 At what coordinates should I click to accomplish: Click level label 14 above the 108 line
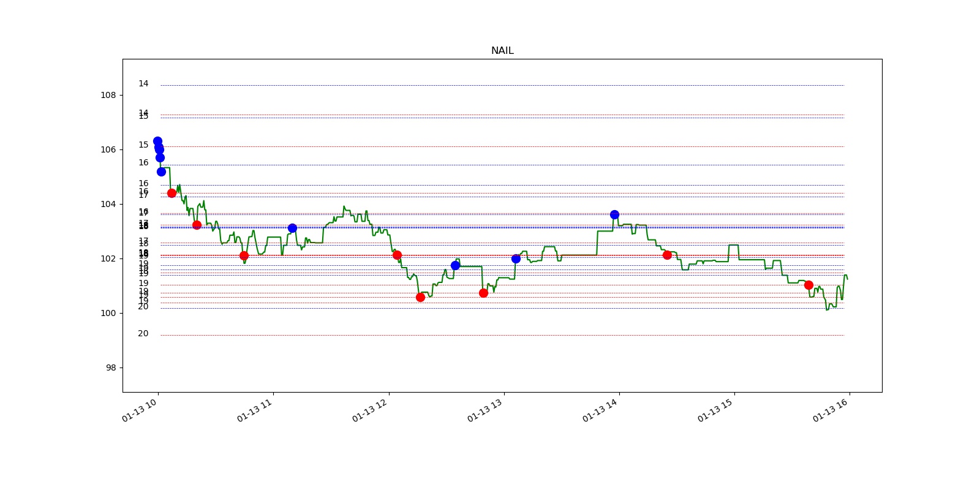point(143,83)
